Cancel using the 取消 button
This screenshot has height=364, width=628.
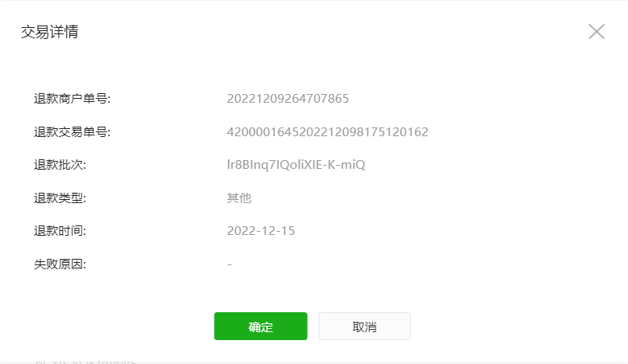(364, 327)
